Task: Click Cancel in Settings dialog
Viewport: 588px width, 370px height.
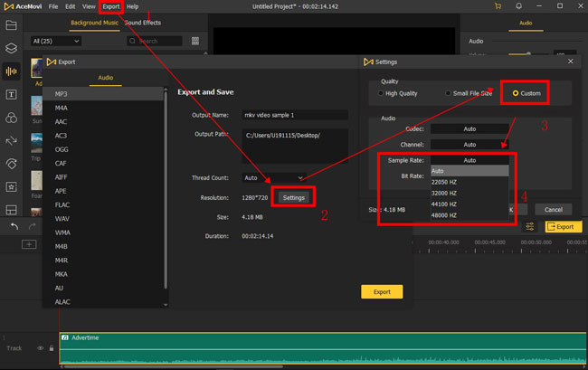Action: (553, 210)
